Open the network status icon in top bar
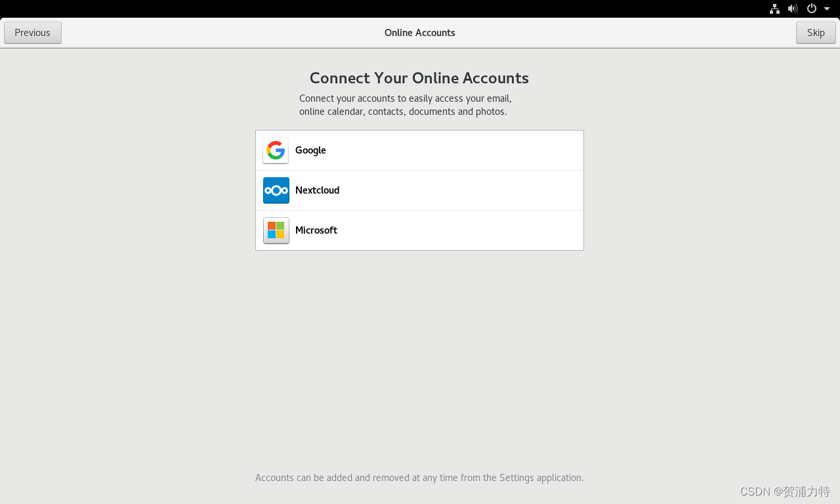 tap(774, 9)
